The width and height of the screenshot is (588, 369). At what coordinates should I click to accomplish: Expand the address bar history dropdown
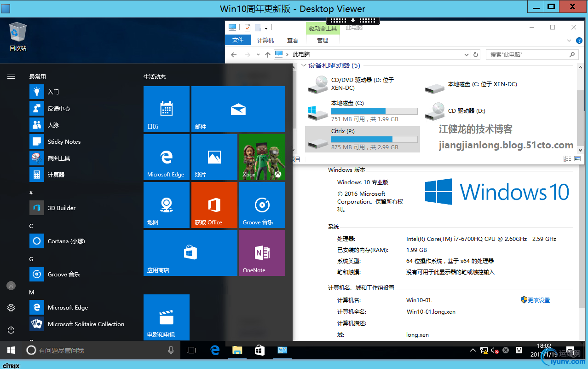pos(467,54)
